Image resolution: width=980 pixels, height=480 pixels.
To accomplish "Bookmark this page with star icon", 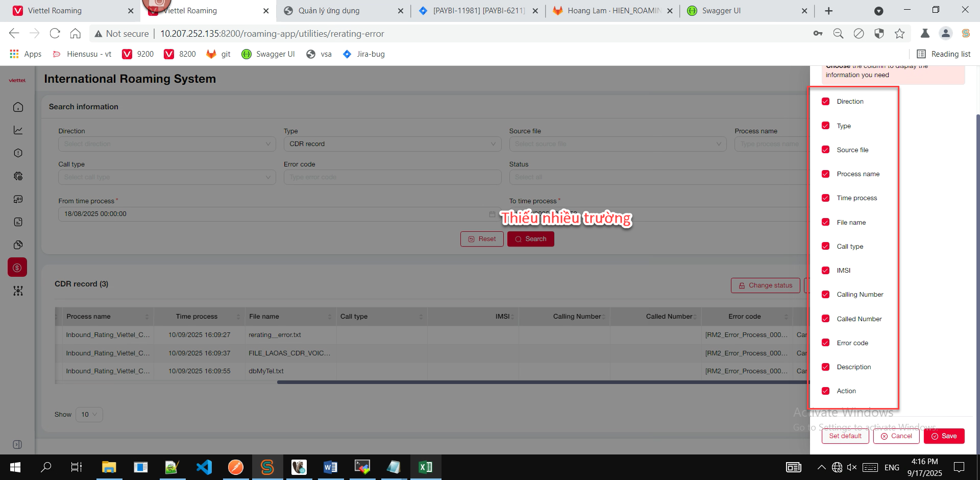I will pyautogui.click(x=899, y=34).
